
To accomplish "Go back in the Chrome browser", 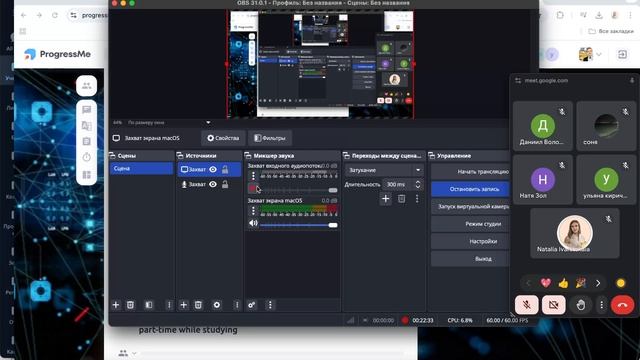I will click(x=24, y=15).
